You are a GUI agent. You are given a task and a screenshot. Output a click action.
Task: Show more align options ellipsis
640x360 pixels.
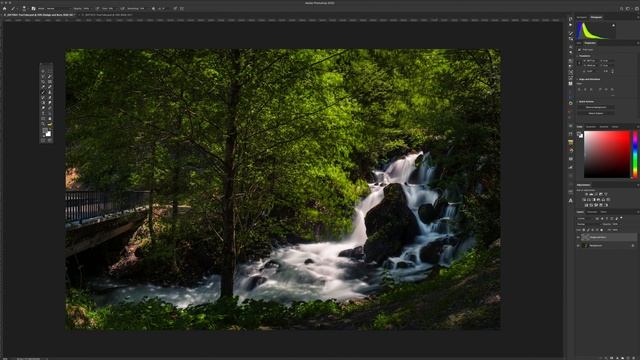(x=613, y=96)
